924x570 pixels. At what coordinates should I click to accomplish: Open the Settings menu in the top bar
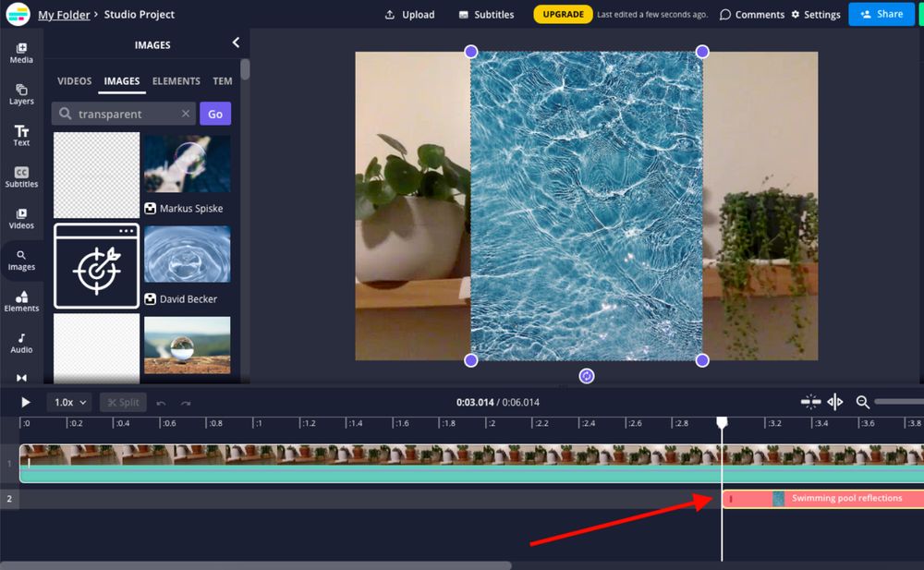[x=816, y=14]
